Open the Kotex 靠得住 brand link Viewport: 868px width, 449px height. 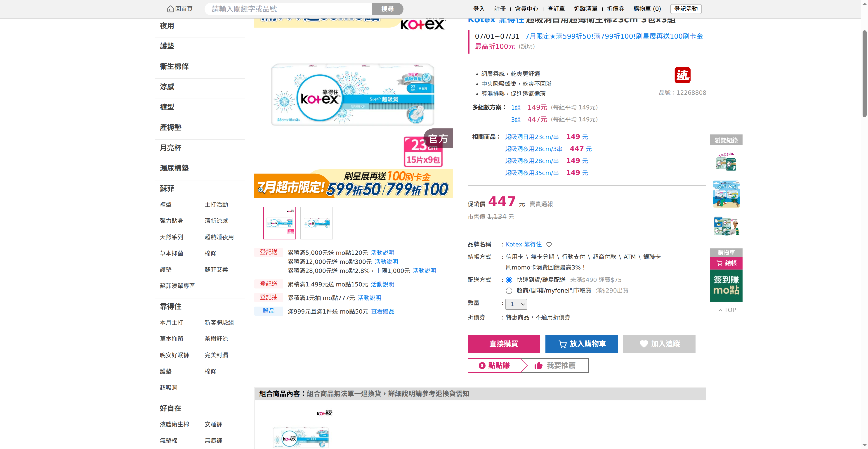[x=524, y=244]
